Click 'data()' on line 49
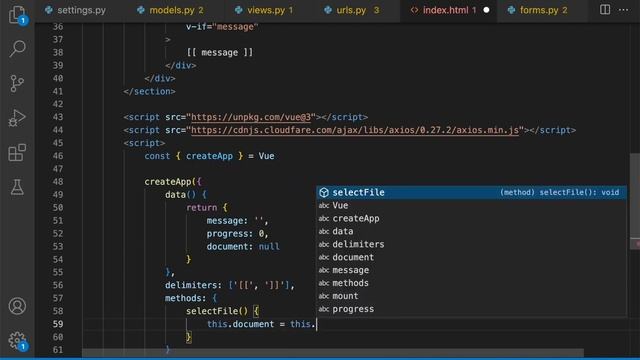640x360 pixels. tap(180, 195)
